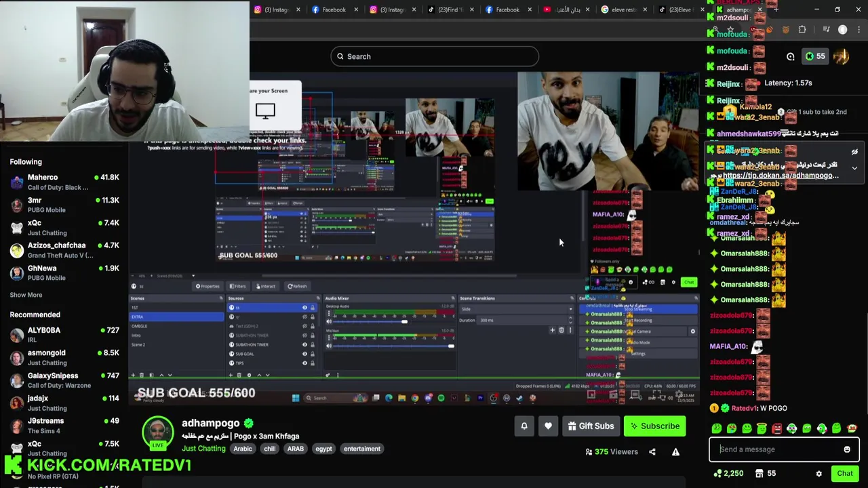This screenshot has height=488, width=868.
Task: Insert the orange monkey emote
Action: pyautogui.click(x=852, y=428)
